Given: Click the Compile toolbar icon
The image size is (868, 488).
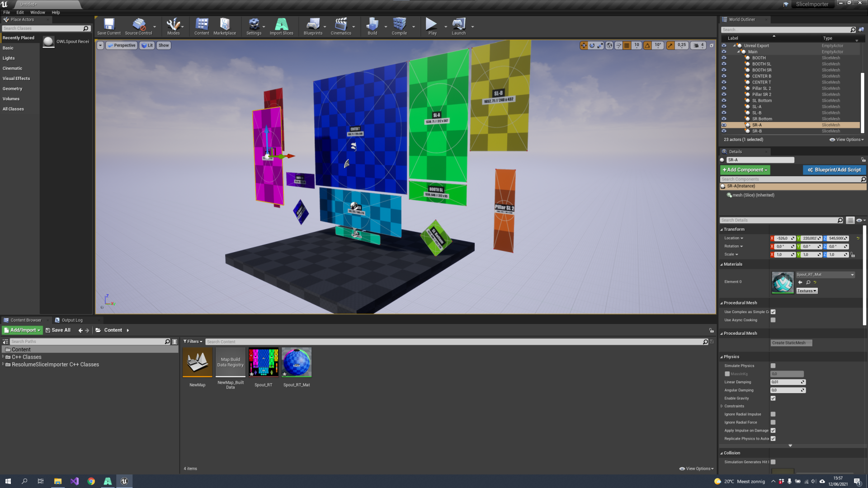Looking at the screenshot, I should 400,26.
